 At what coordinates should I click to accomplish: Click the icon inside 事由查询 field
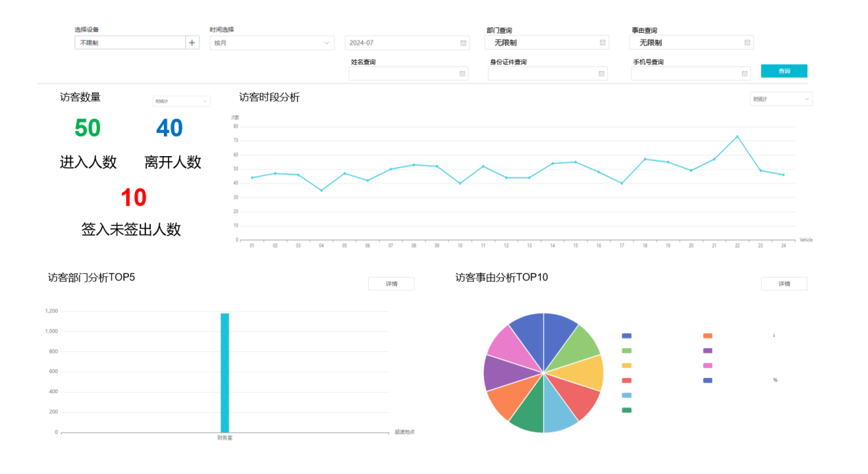[747, 42]
